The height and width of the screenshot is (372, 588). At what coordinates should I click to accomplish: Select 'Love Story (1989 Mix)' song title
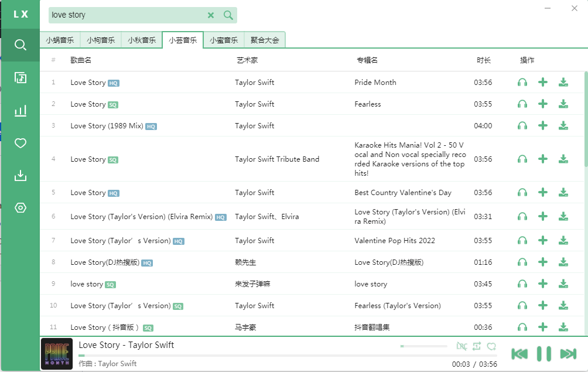click(x=107, y=126)
